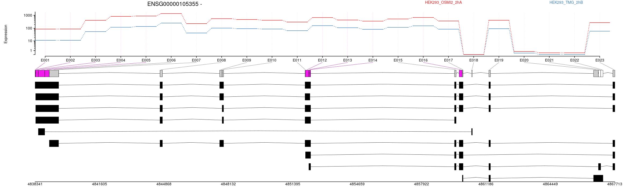The height and width of the screenshot is (188, 644).
Task: Click exon label E003
Action: (96, 60)
